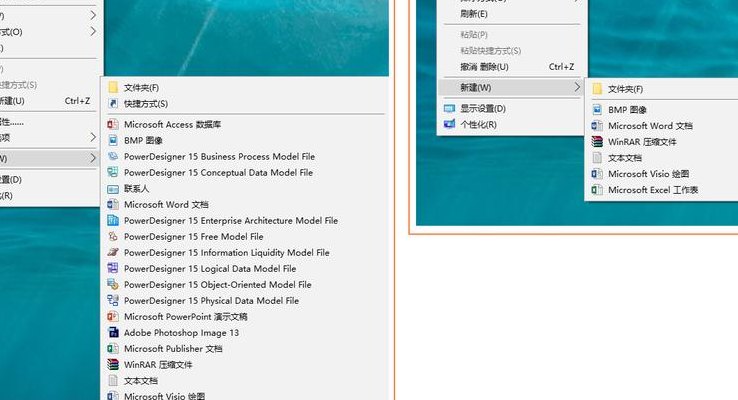The height and width of the screenshot is (400, 738).
Task: Click PowerDesigner Free Model File icon
Action: pyautogui.click(x=113, y=236)
